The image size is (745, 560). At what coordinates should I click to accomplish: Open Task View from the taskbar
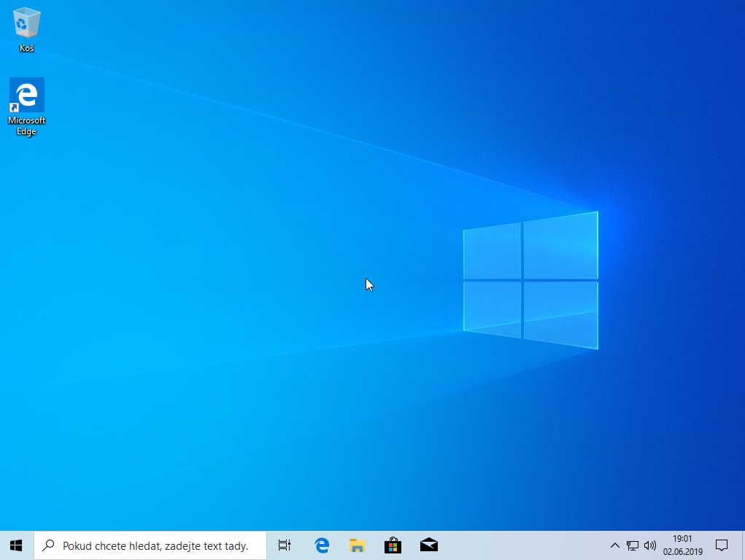[x=284, y=545]
